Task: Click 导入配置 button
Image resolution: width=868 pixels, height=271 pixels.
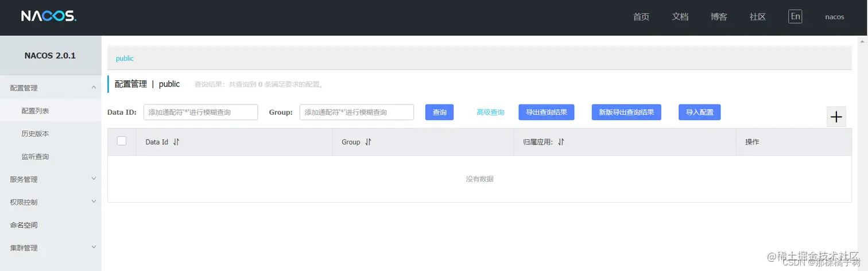Action: click(x=700, y=112)
